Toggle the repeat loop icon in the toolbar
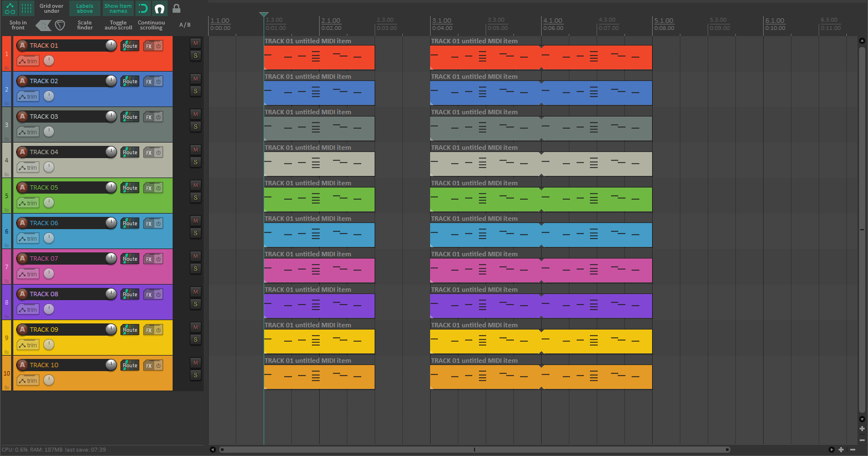This screenshot has width=868, height=456. tap(143, 8)
